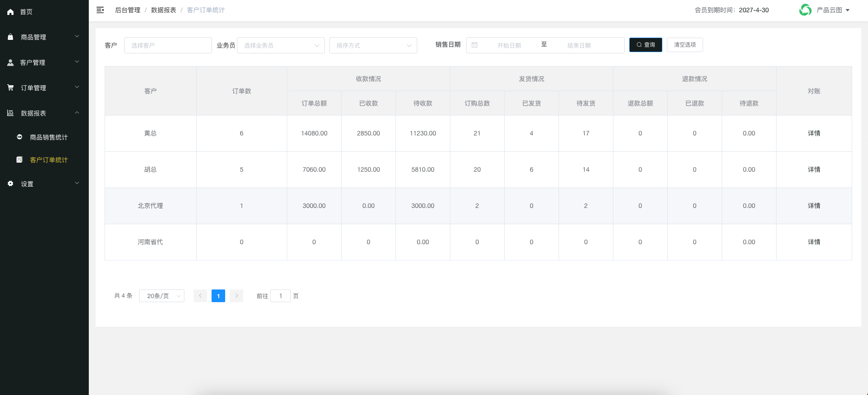Click 会员到期时间 2027-4-30 text
Image resolution: width=868 pixels, height=395 pixels.
pos(732,10)
